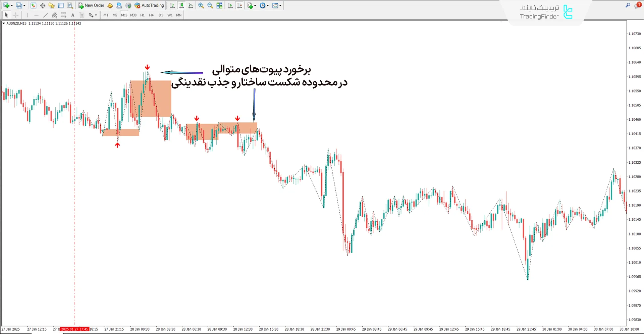Select the Crosshair cursor tool
Image resolution: width=644 pixels, height=334 pixels.
(16, 15)
